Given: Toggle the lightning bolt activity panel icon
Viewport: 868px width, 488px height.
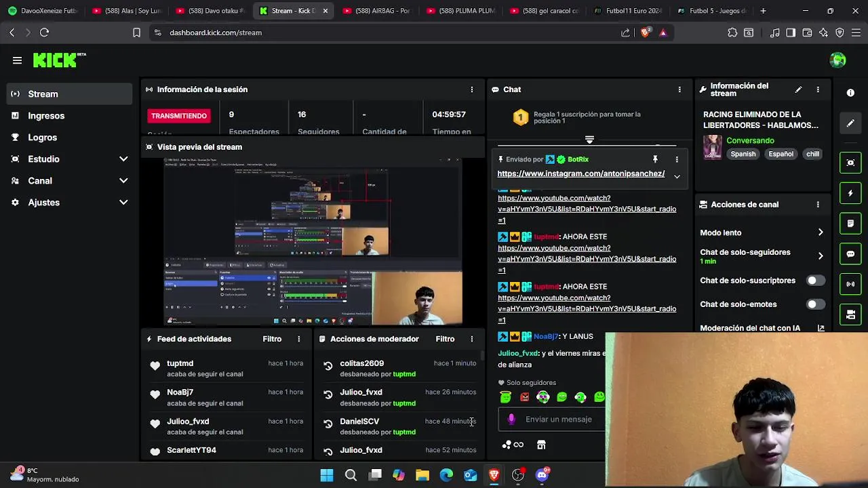Looking at the screenshot, I should pos(850,193).
